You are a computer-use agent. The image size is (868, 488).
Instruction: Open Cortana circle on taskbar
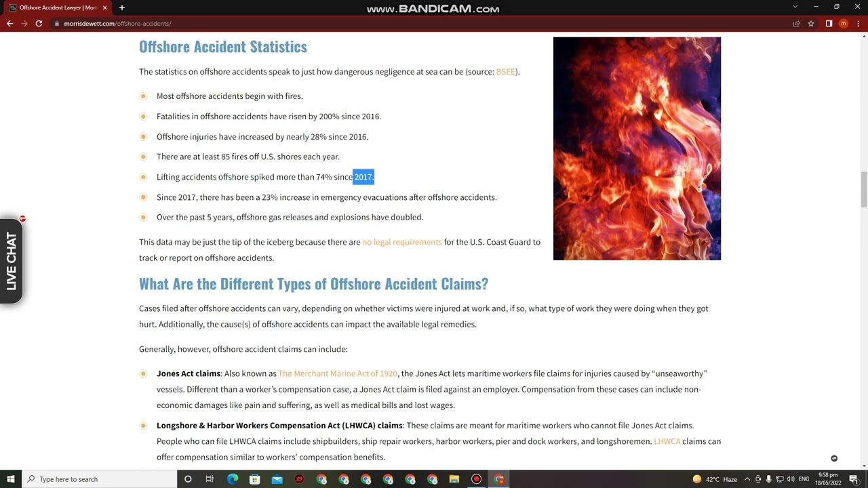point(188,479)
